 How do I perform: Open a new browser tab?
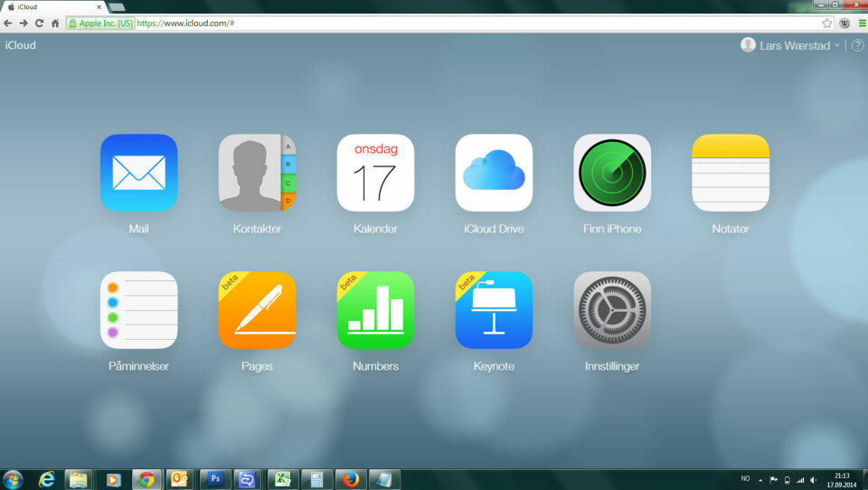[x=117, y=7]
